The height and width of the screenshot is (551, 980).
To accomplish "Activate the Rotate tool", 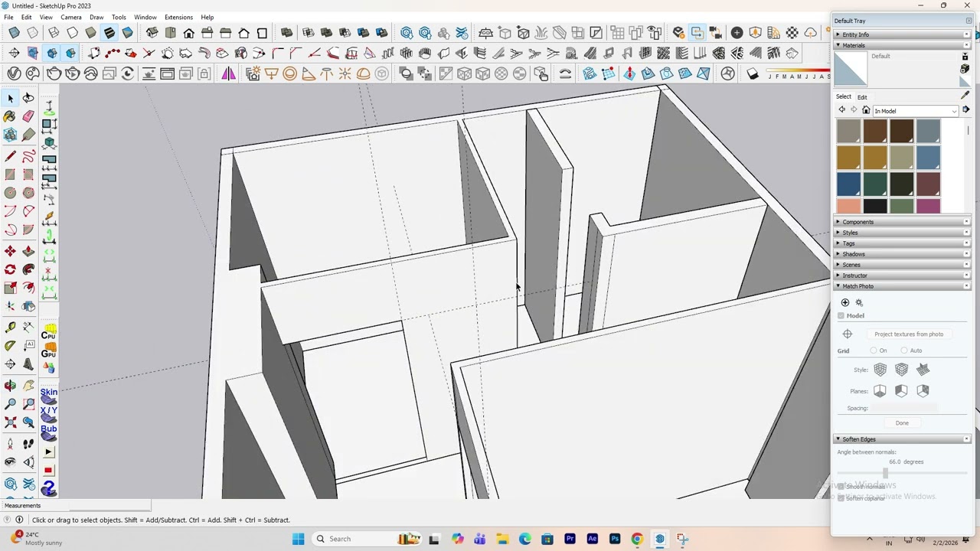I will (10, 269).
